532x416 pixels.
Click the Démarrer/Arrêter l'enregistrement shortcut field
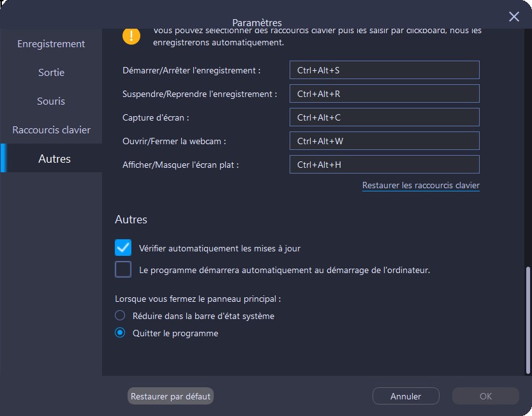[384, 70]
